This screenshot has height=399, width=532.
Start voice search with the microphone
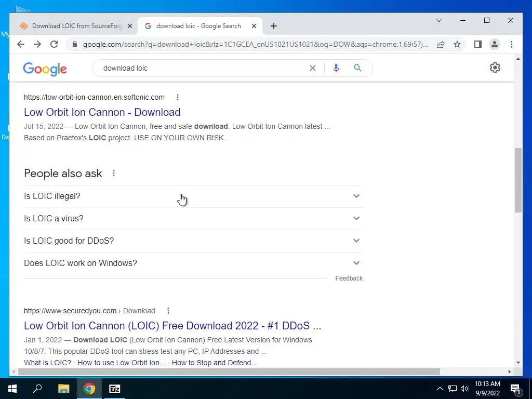pos(336,68)
